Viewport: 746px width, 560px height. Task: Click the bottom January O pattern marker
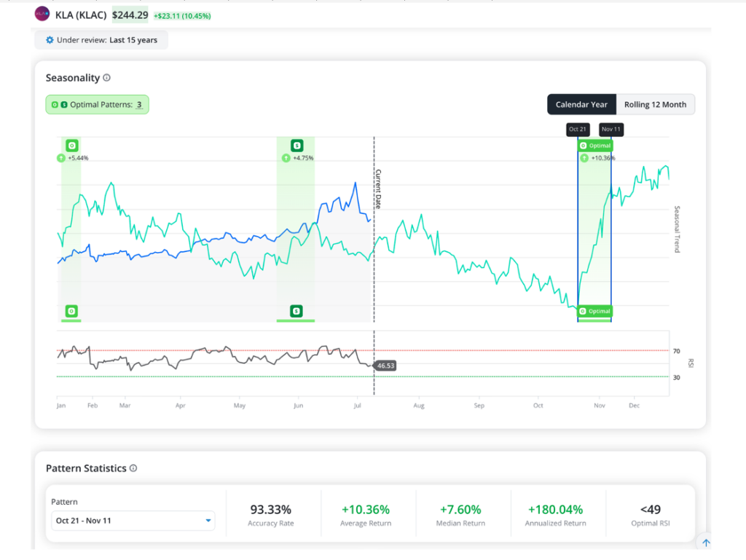point(71,312)
